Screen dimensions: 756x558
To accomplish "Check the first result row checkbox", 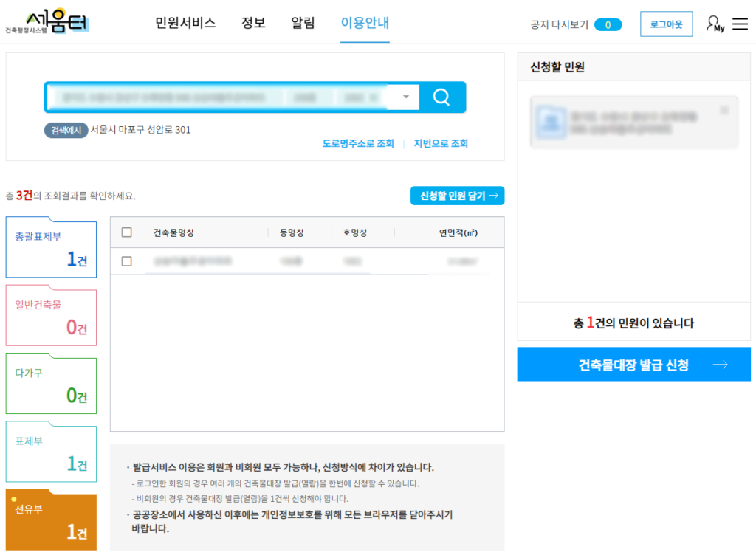I will click(127, 261).
